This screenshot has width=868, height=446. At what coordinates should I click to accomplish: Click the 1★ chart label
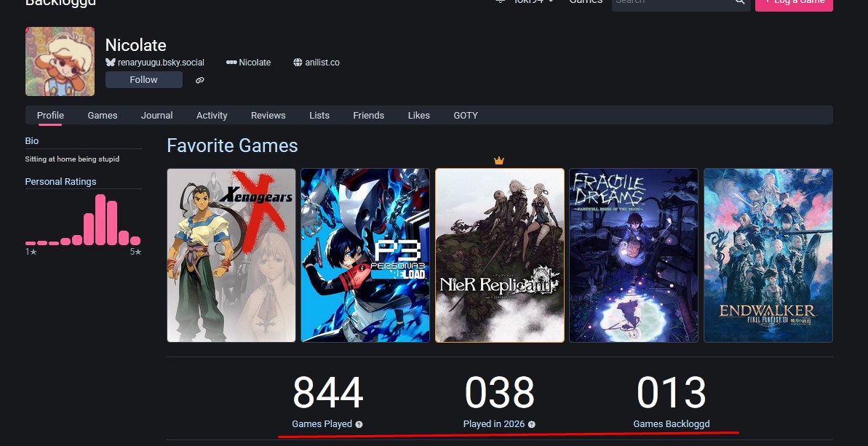pos(31,252)
